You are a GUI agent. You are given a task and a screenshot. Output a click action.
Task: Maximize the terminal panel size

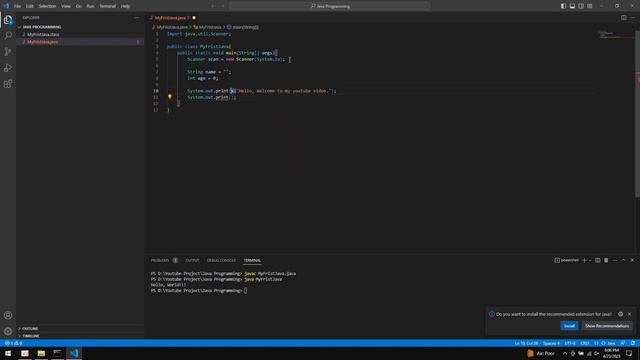[x=623, y=260]
